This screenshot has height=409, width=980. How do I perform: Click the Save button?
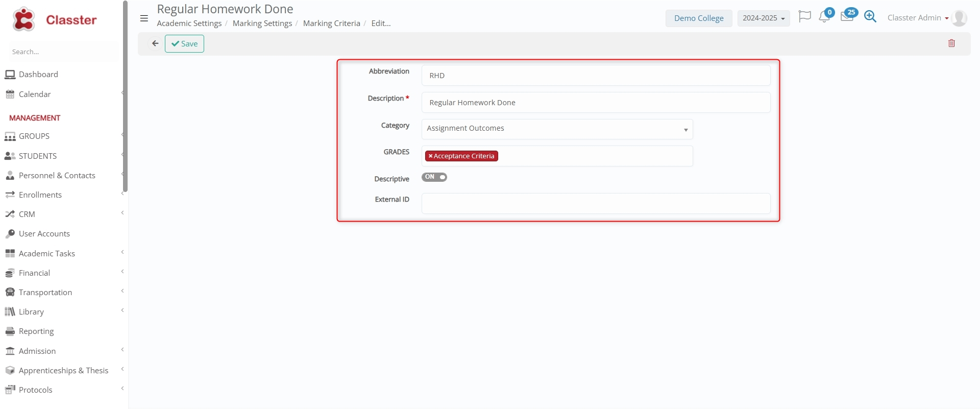coord(184,44)
